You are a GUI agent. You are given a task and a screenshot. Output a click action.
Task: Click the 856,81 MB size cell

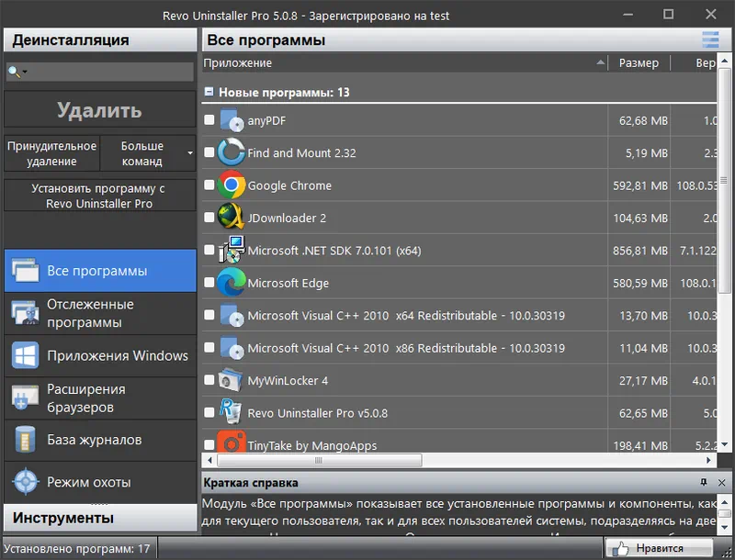pyautogui.click(x=639, y=251)
